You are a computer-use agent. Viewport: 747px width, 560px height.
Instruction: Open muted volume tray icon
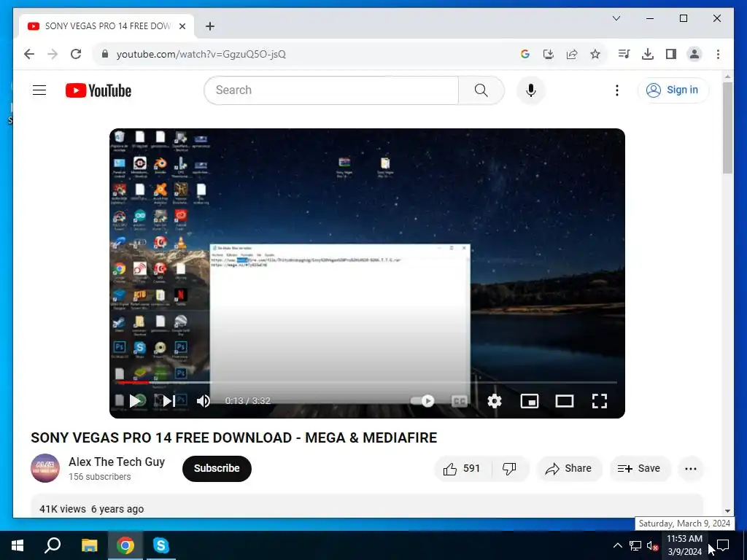tap(652, 545)
